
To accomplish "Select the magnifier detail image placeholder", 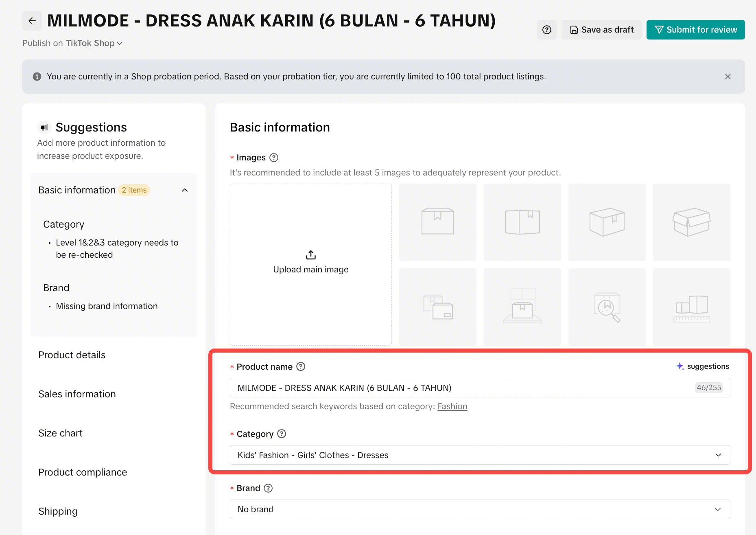I will tap(607, 307).
